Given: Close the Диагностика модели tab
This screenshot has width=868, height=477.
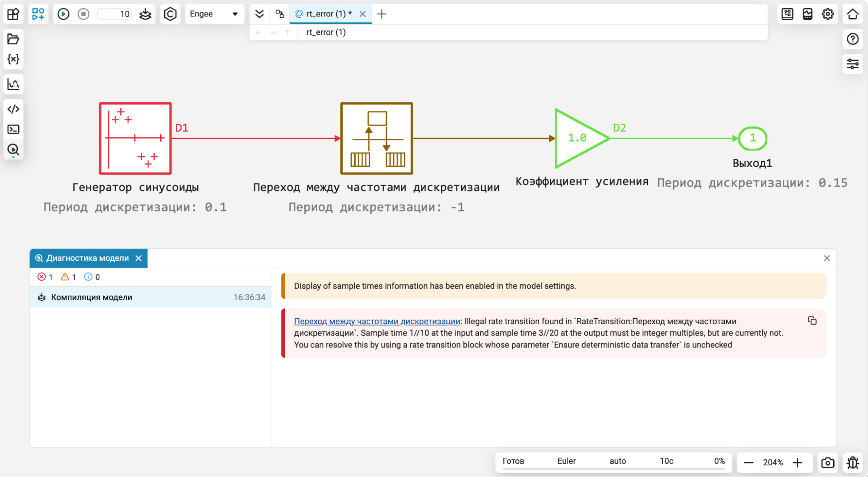Looking at the screenshot, I should tap(139, 258).
